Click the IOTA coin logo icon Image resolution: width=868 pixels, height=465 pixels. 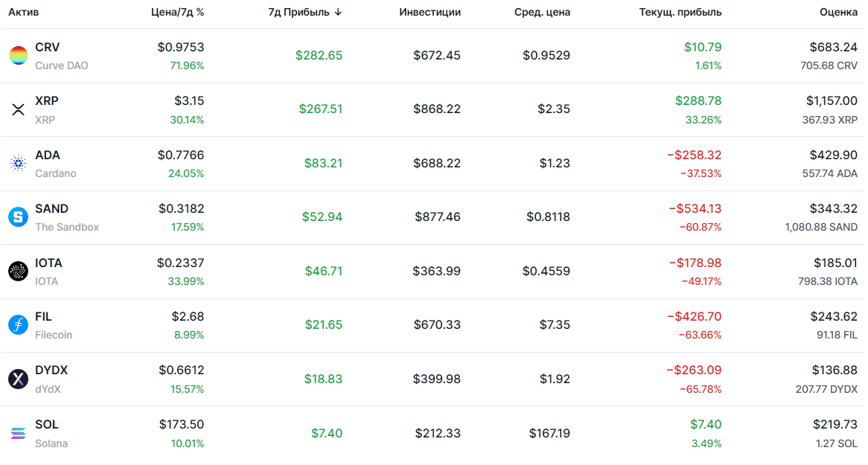[x=18, y=272]
